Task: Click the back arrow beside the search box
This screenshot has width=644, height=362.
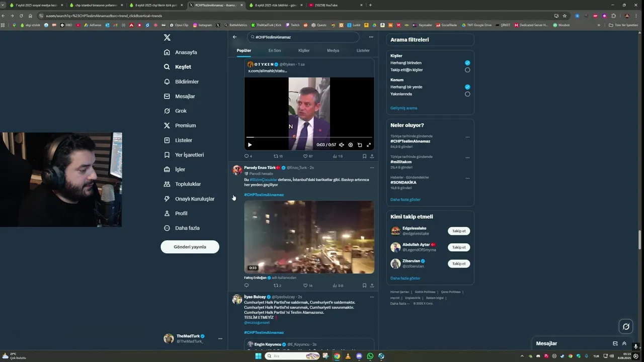Action: click(x=234, y=37)
